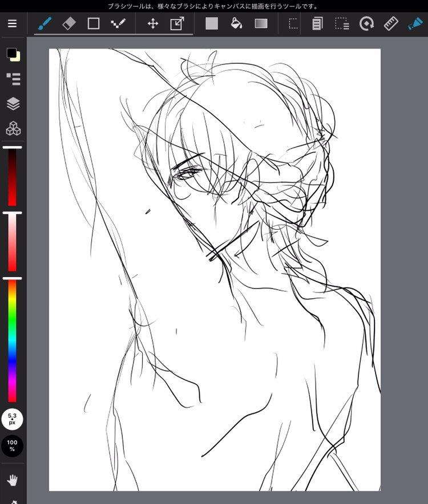Choose the dot pen tool
Screen dimensions: 428x504
point(118,23)
